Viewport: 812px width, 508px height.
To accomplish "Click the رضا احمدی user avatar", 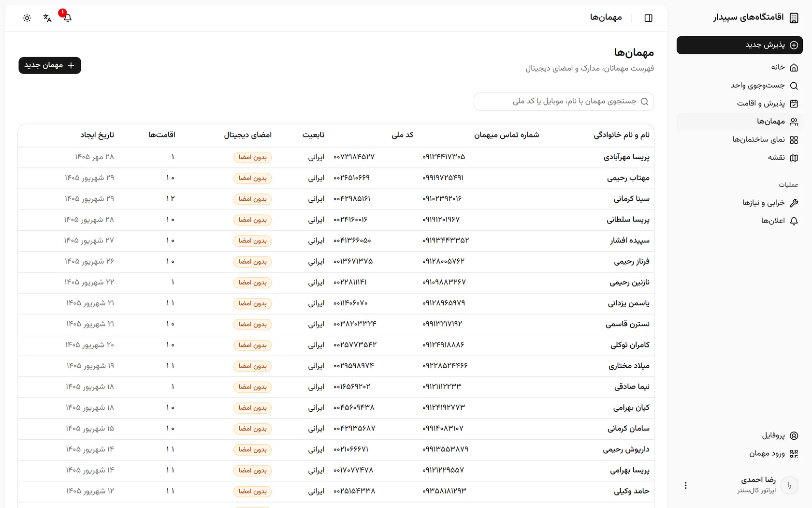I will (789, 485).
